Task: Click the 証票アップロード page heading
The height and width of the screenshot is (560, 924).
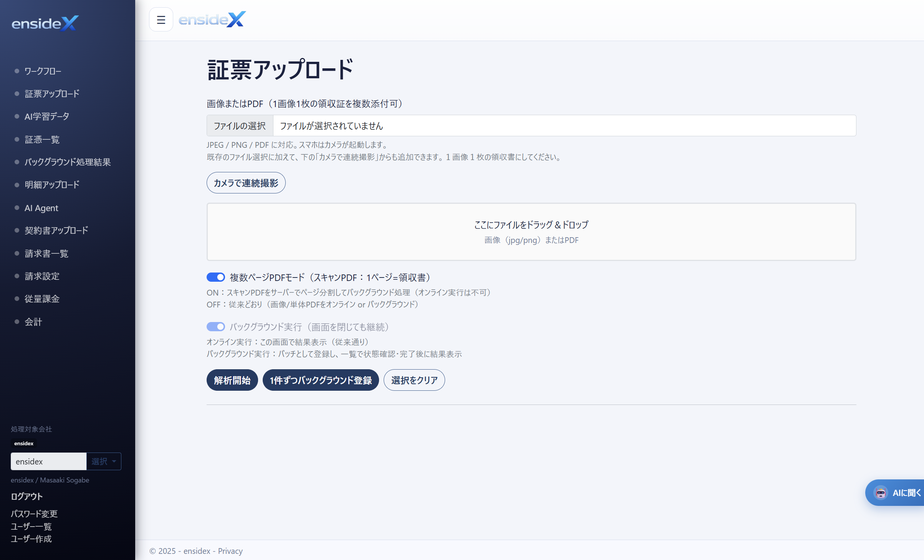Action: pyautogui.click(x=280, y=69)
